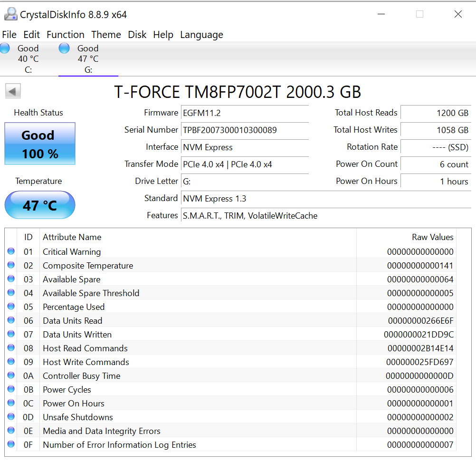The height and width of the screenshot is (462, 476).
Task: Click the status orb beside Composite Temperature
Action: [11, 265]
